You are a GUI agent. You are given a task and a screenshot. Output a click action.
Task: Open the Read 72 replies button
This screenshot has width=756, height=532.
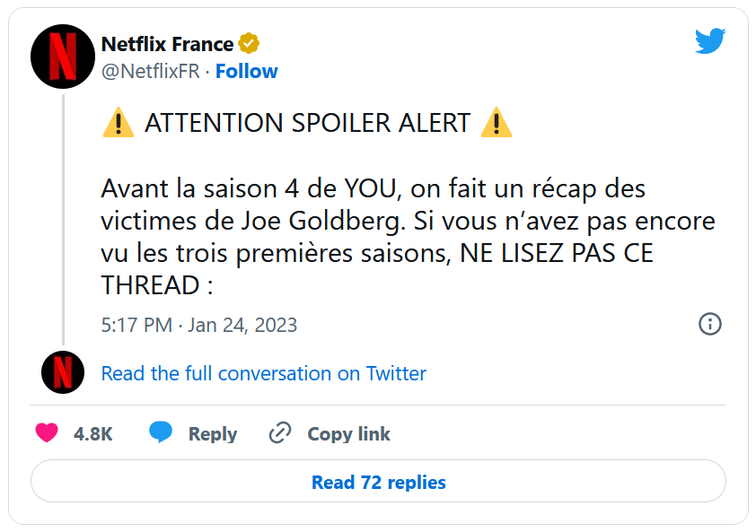pos(378,482)
